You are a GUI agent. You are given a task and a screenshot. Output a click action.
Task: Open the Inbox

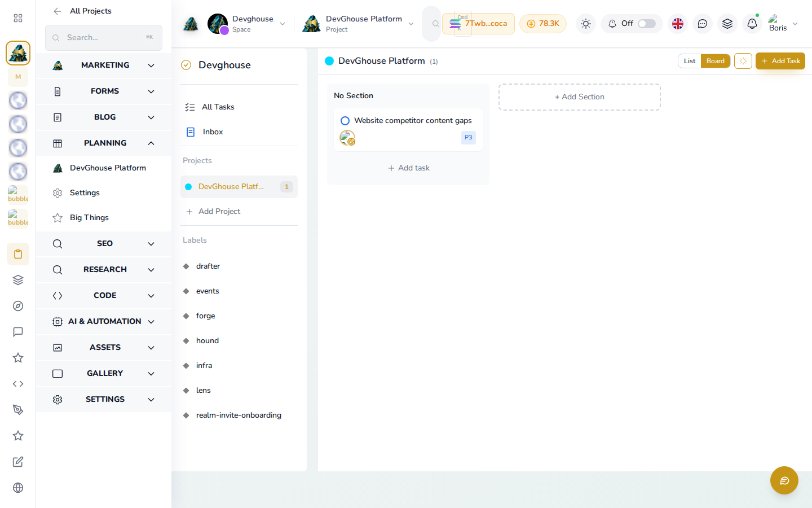point(239,132)
